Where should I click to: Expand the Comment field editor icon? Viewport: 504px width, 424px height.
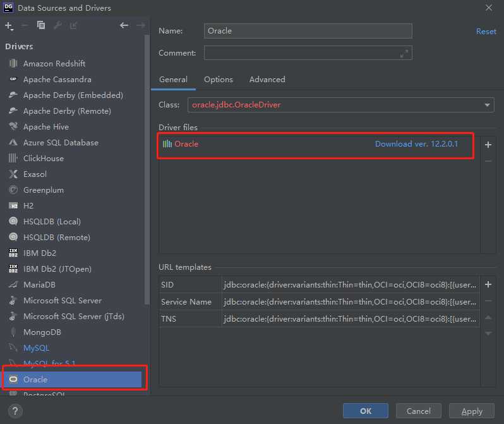click(x=404, y=54)
